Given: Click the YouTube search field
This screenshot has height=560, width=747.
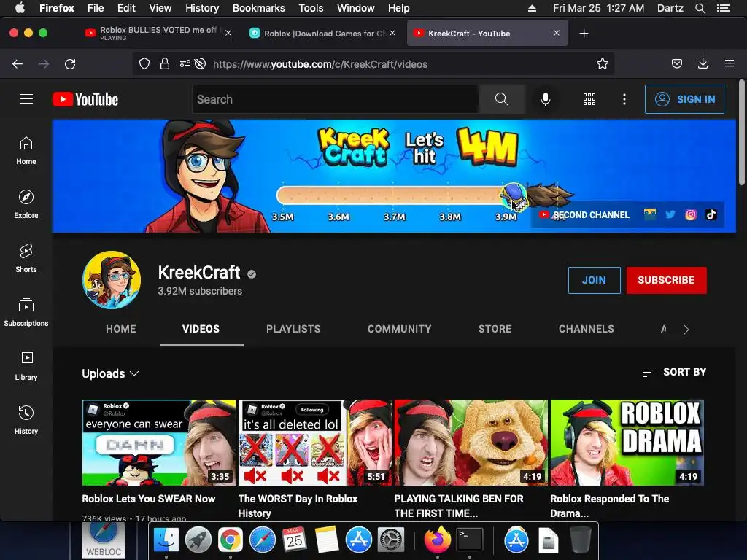Looking at the screenshot, I should [335, 99].
